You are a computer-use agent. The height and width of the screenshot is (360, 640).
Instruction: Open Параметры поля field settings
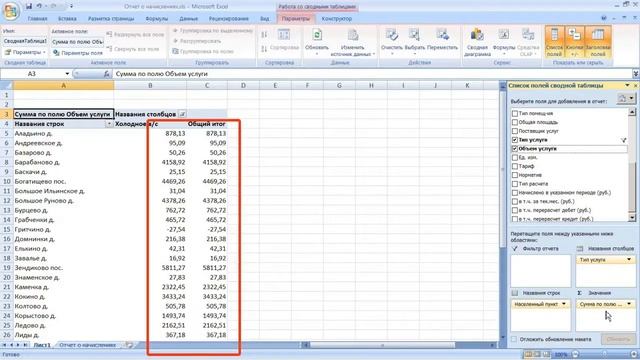(x=78, y=53)
